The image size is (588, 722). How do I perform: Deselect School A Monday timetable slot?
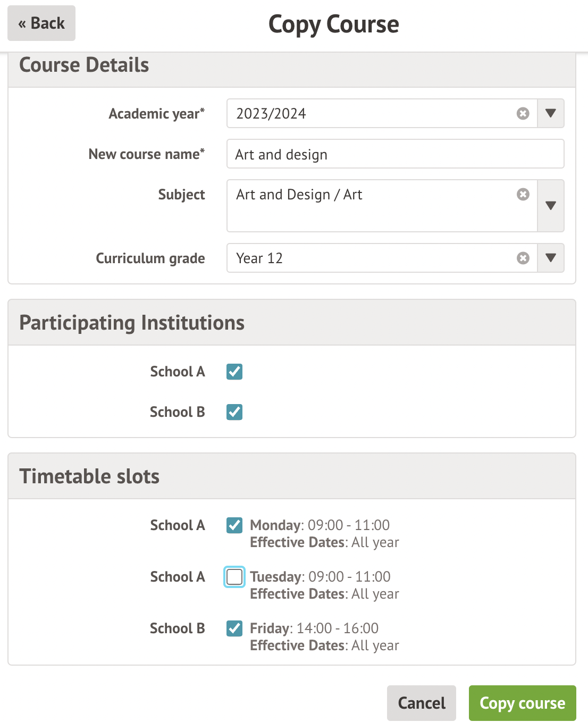coord(234,525)
